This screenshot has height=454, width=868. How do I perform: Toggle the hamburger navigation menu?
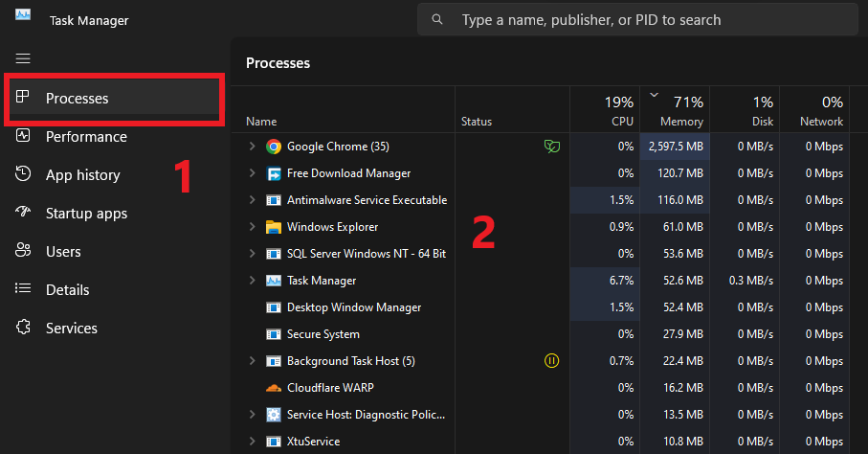23,58
